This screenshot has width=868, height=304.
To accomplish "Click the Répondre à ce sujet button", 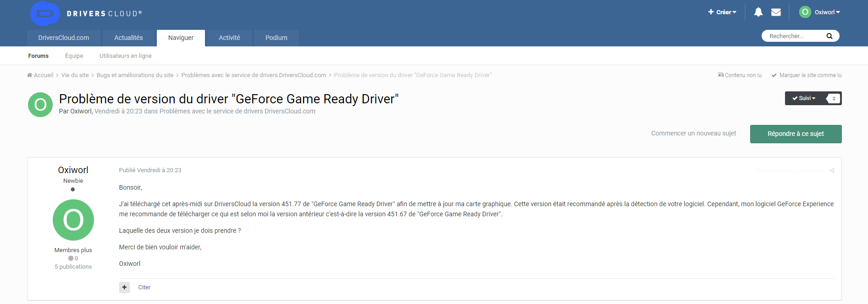I will coord(796,134).
